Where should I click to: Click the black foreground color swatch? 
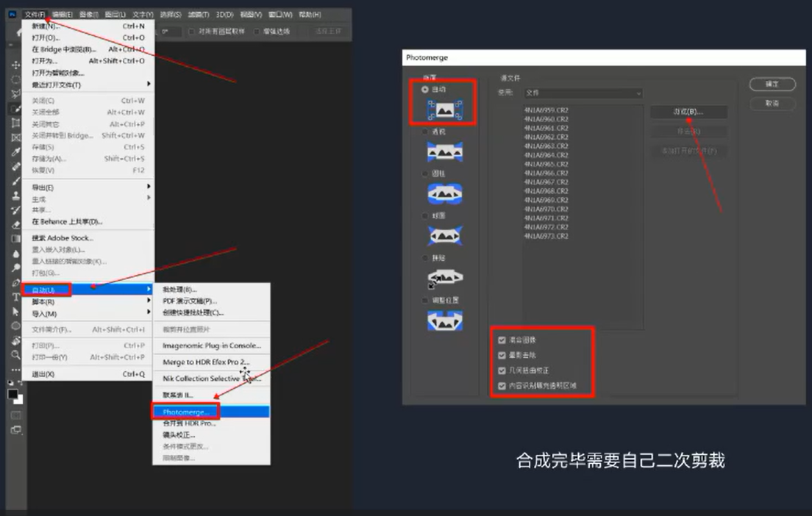[x=13, y=395]
